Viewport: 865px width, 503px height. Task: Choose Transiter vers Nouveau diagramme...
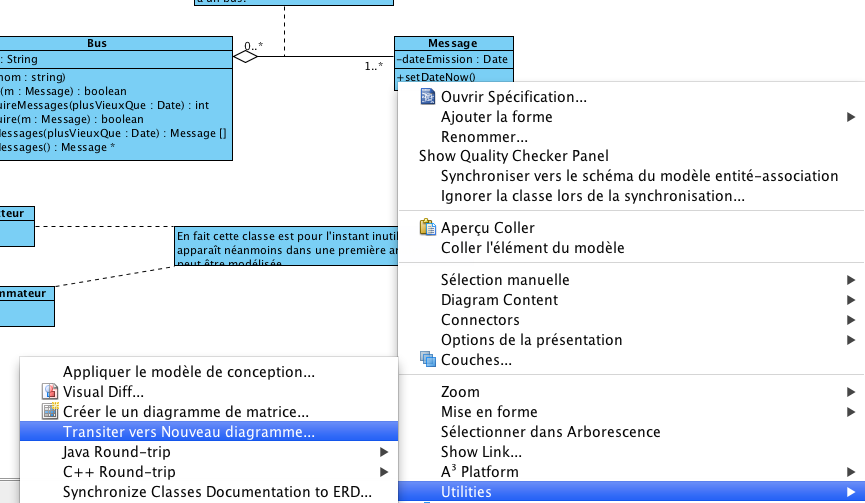188,432
